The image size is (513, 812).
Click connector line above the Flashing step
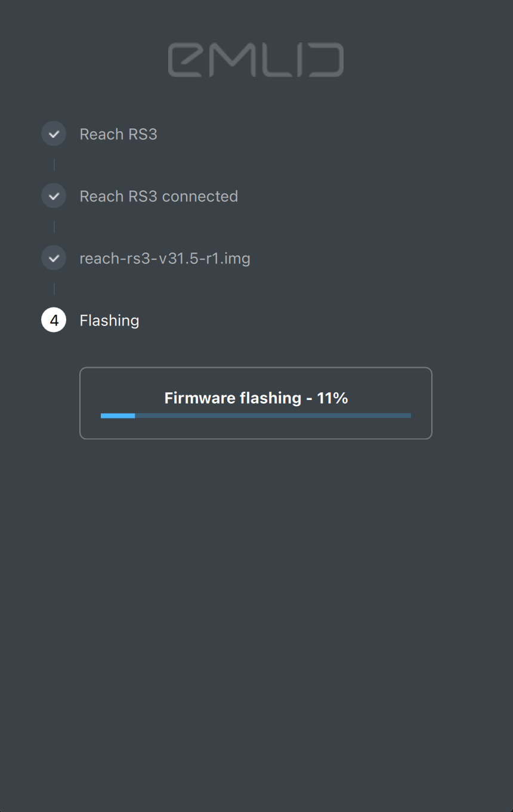coord(54,289)
